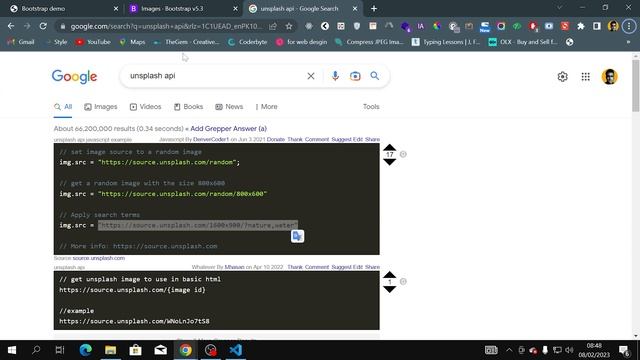Expand the More search filters
640x360 pixels.
coord(267,107)
